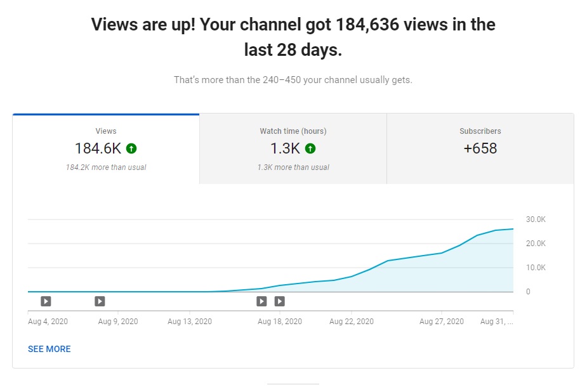Click the 30.0K y-axis label
This screenshot has width=587, height=392.
coord(536,219)
